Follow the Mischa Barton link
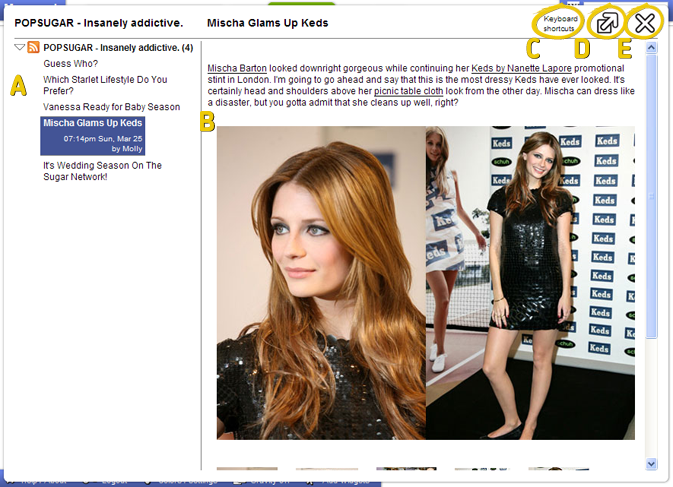 [x=237, y=68]
